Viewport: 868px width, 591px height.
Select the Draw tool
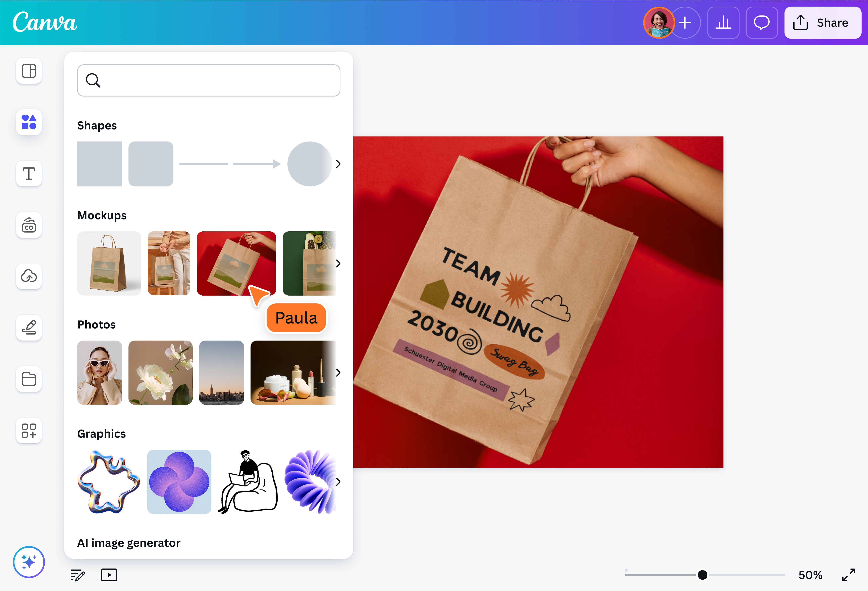coord(29,328)
